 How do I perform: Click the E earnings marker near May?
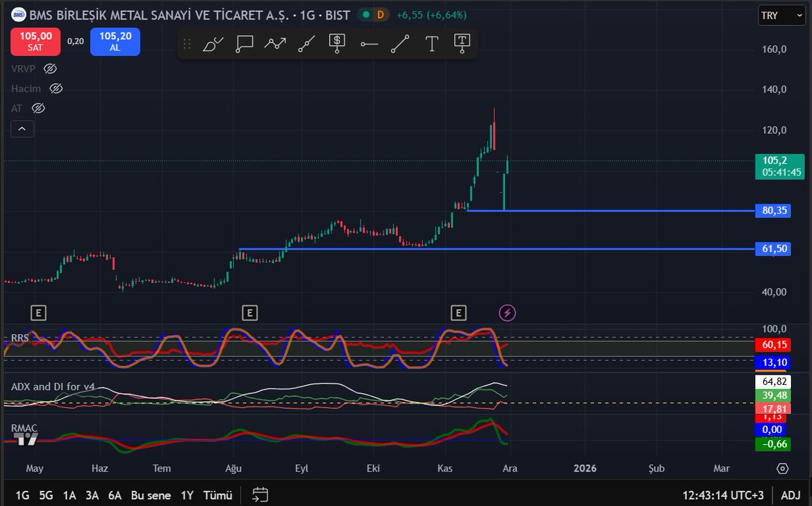point(39,313)
